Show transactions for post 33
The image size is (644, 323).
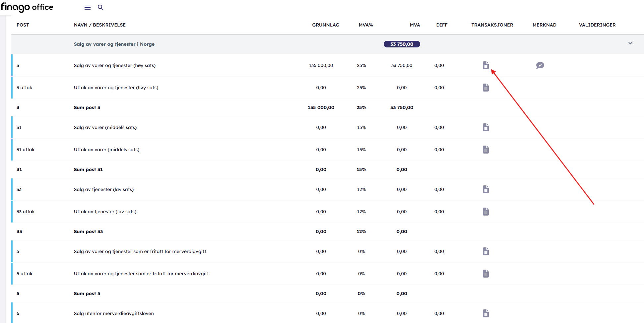tap(485, 189)
